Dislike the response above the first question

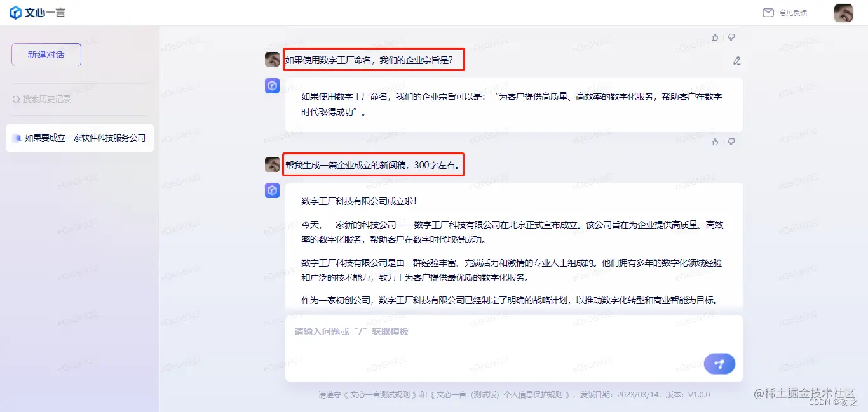[731, 37]
